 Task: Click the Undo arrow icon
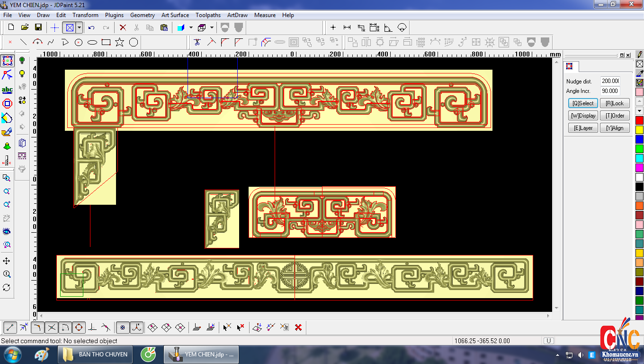click(91, 27)
